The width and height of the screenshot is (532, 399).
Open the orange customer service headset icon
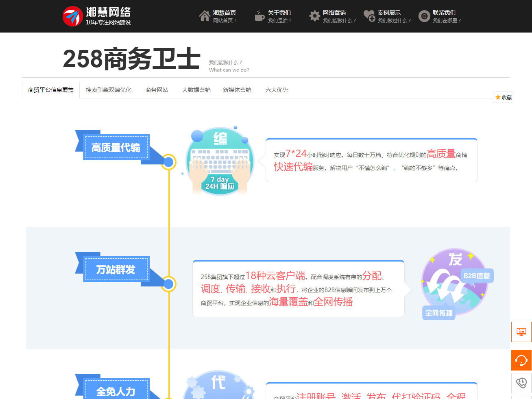[521, 360]
